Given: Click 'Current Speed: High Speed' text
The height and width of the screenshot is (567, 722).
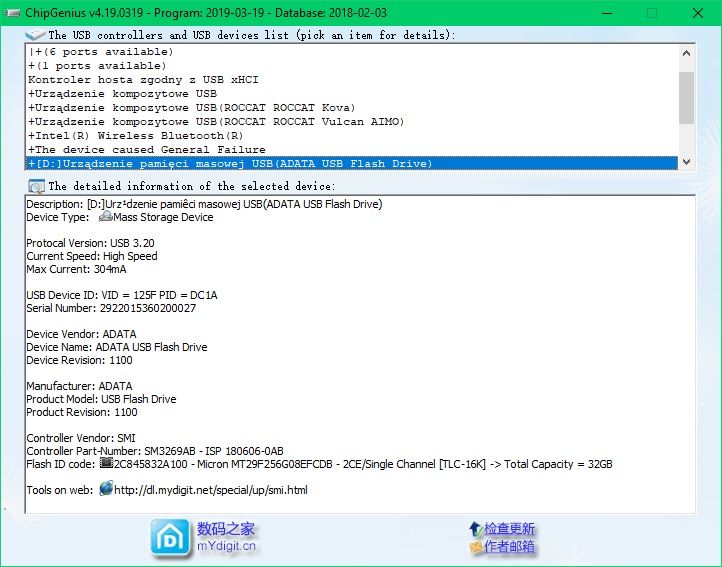Looking at the screenshot, I should [x=92, y=256].
